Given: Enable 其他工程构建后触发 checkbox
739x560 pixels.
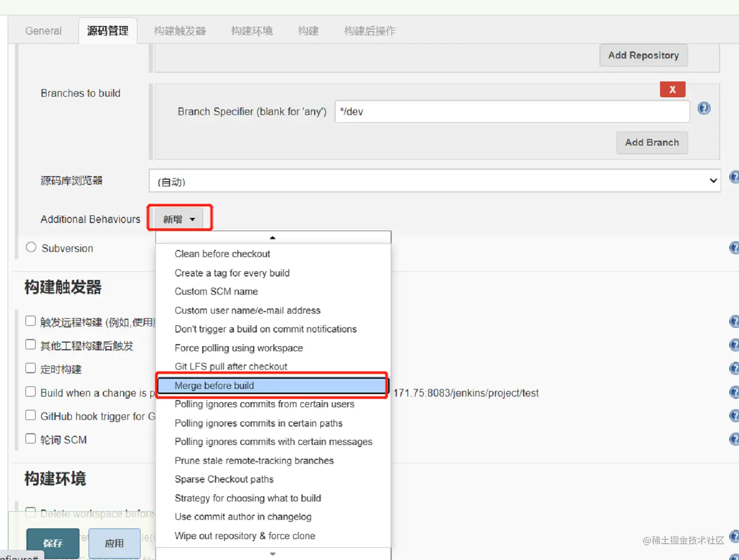Looking at the screenshot, I should 31,345.
